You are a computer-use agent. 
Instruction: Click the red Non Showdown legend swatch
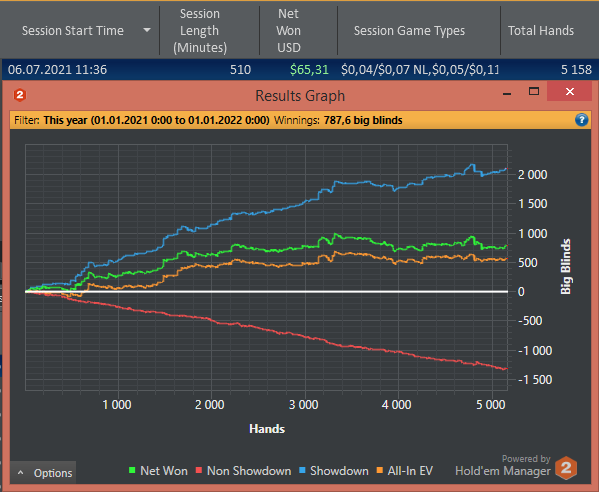coord(199,471)
